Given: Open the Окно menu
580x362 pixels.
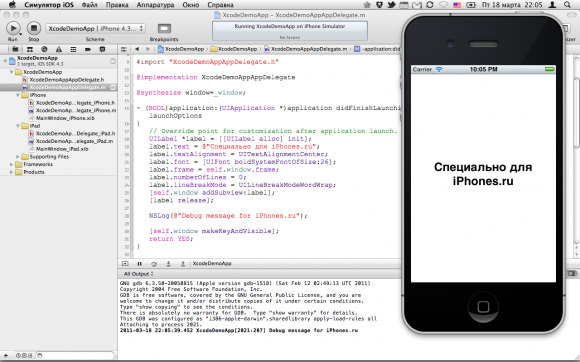Looking at the screenshot, I should 191,5.
